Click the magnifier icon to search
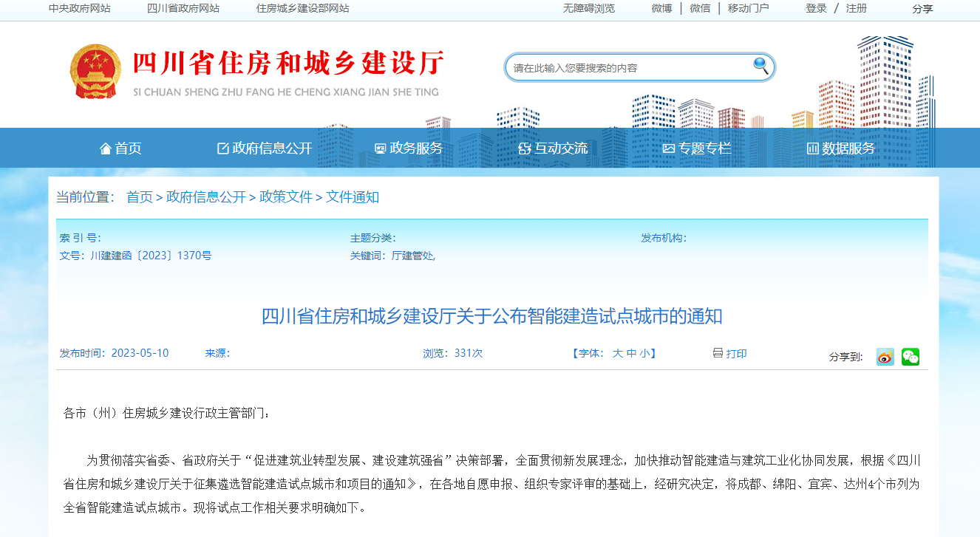The height and width of the screenshot is (537, 980). [760, 66]
